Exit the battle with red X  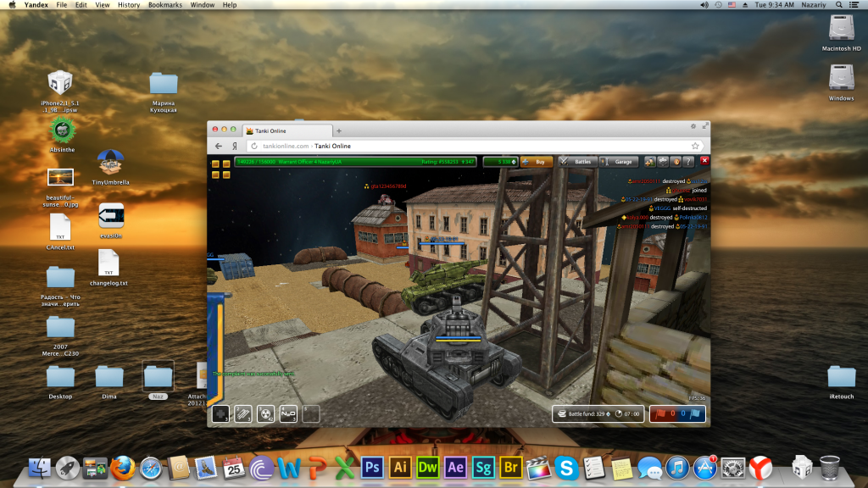pos(704,161)
